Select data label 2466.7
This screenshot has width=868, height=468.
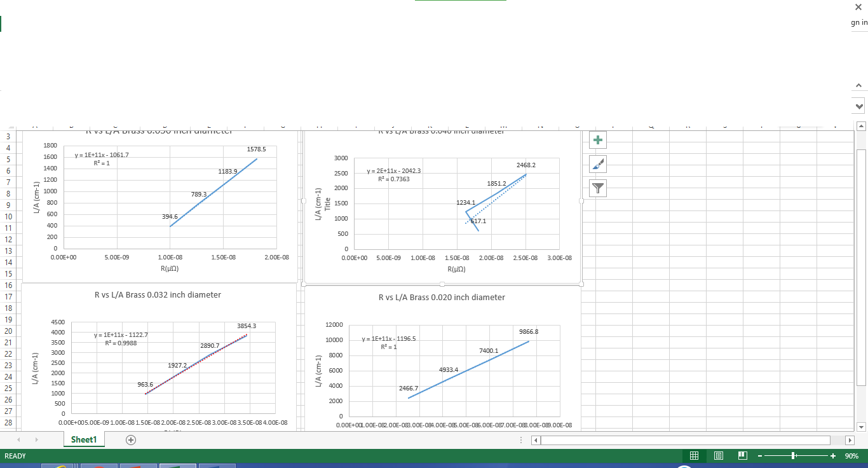(409, 388)
